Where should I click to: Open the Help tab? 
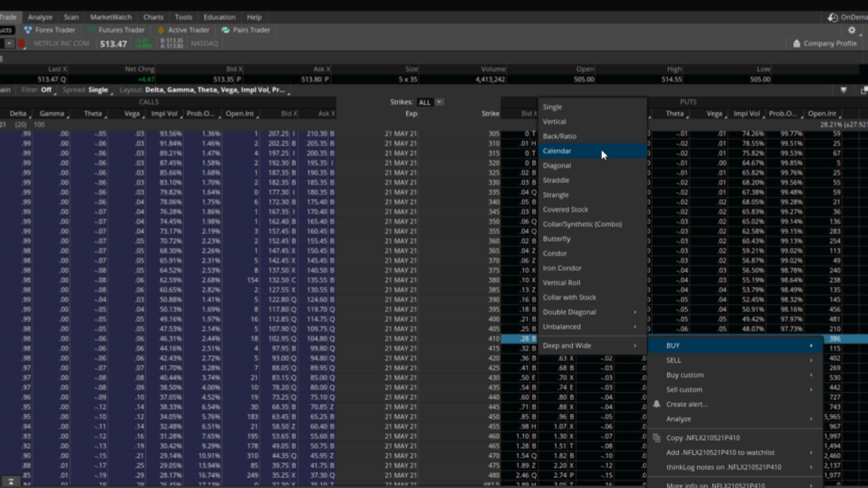pyautogui.click(x=254, y=17)
